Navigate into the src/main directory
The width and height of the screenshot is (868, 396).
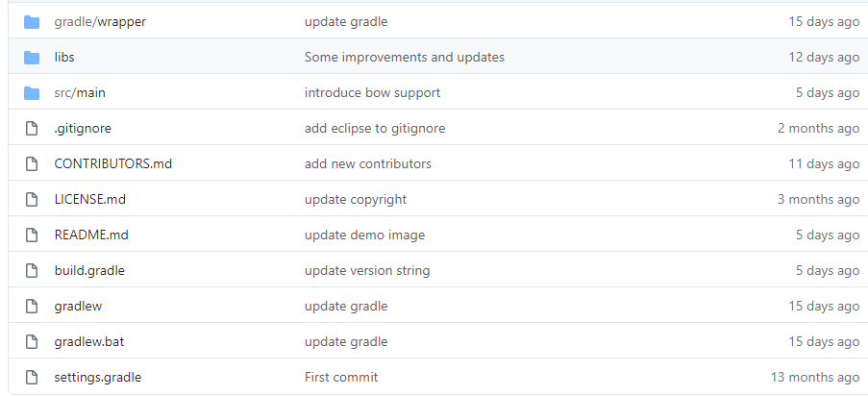tap(80, 93)
